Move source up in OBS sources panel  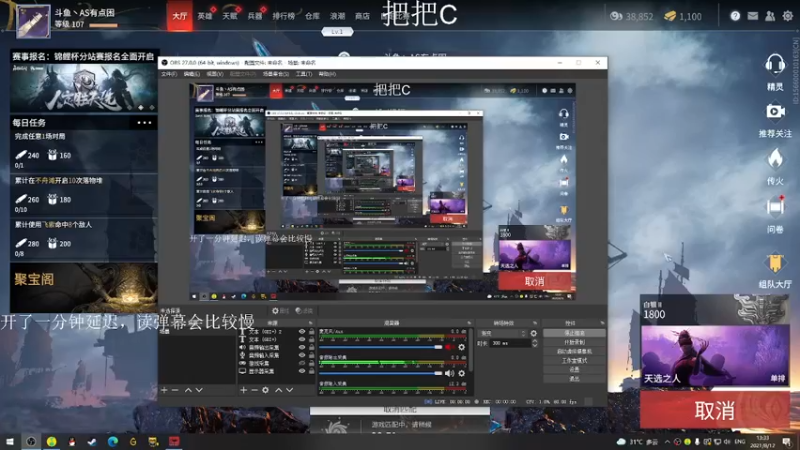click(279, 390)
